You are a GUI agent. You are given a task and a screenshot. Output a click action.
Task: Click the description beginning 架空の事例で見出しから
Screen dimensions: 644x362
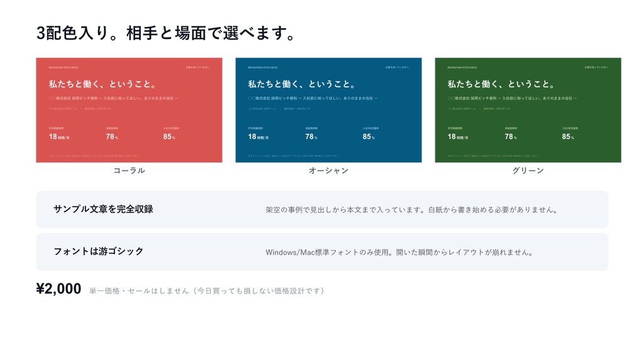click(x=411, y=210)
